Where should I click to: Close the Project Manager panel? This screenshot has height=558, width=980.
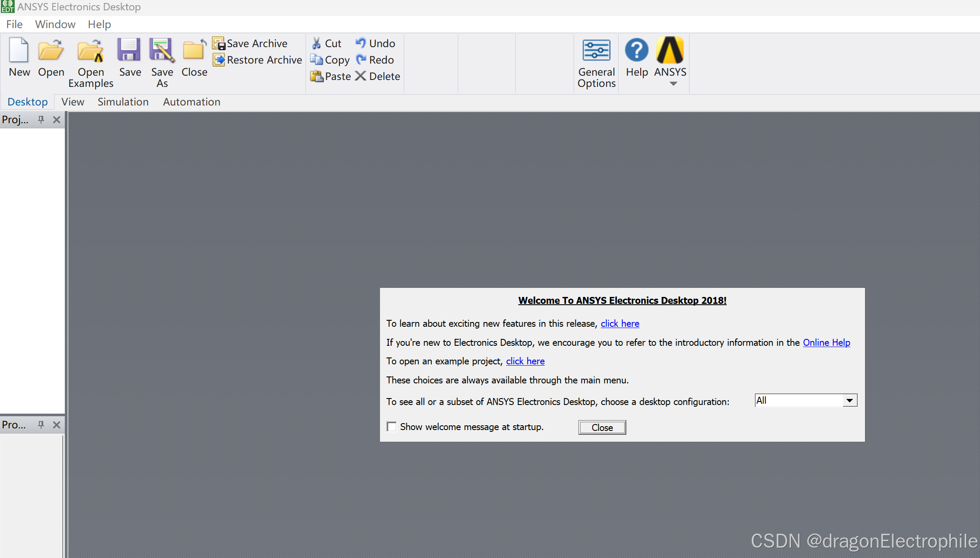coord(57,120)
